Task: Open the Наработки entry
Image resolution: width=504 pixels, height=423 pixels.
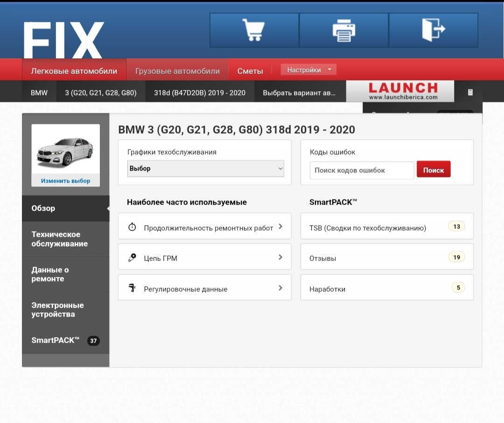Action: click(387, 287)
